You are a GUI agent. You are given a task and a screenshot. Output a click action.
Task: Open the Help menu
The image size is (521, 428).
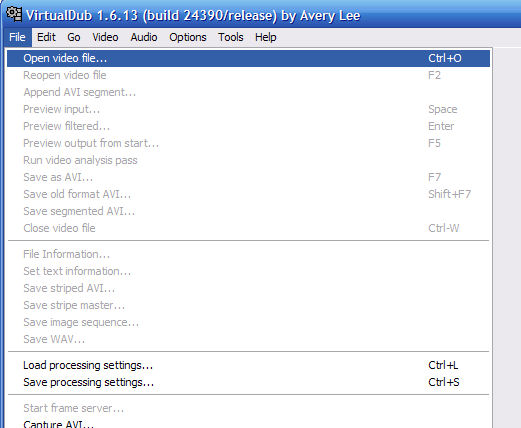click(x=266, y=37)
